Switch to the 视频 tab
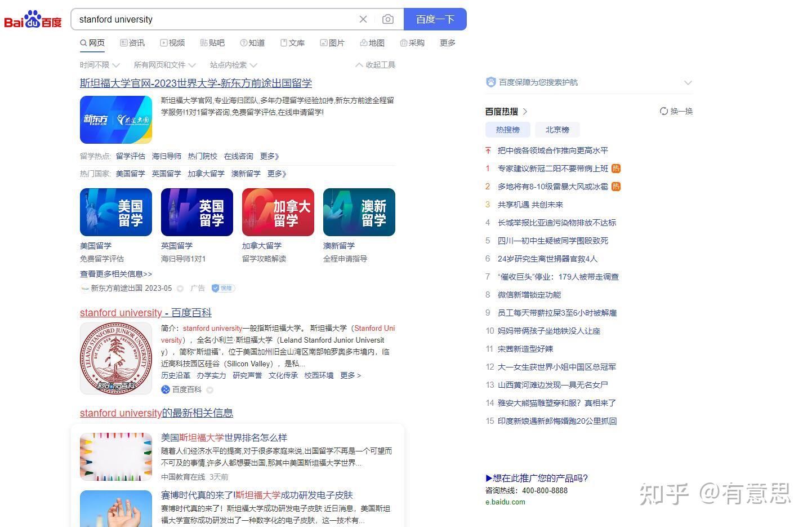The image size is (812, 527). [172, 43]
